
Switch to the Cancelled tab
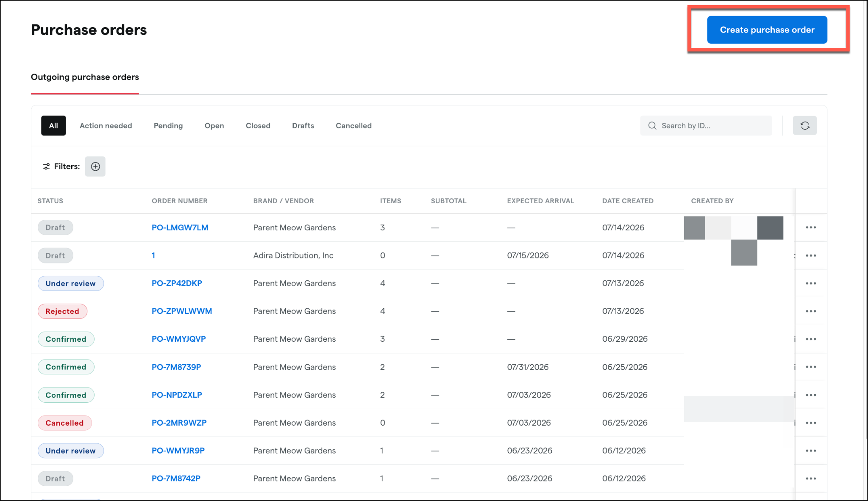click(x=353, y=126)
